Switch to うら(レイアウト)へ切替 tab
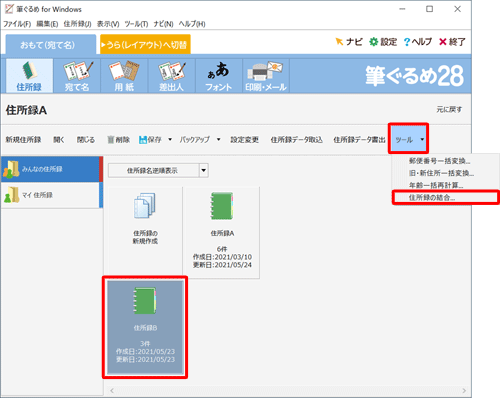 click(145, 45)
